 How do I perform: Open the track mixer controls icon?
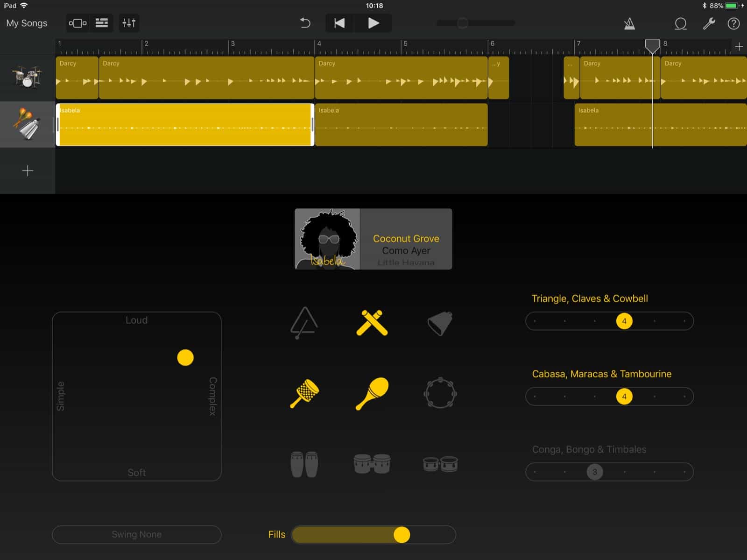click(128, 23)
